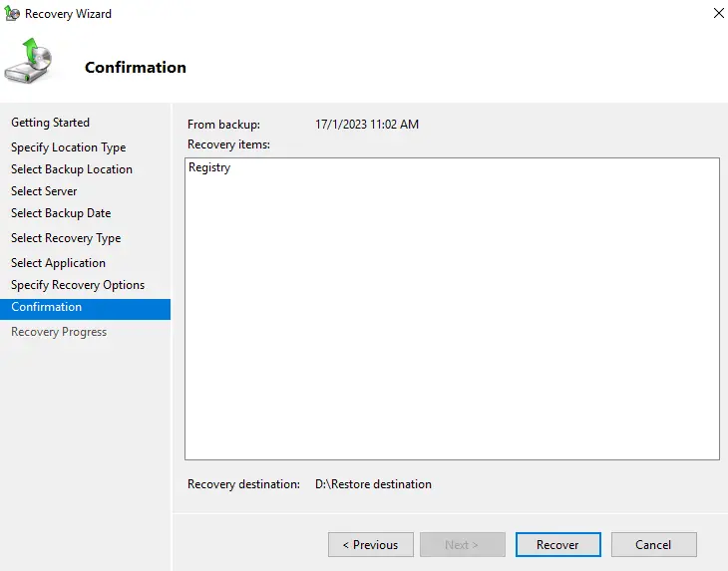Open the Select Recovery Type step

[x=66, y=238]
